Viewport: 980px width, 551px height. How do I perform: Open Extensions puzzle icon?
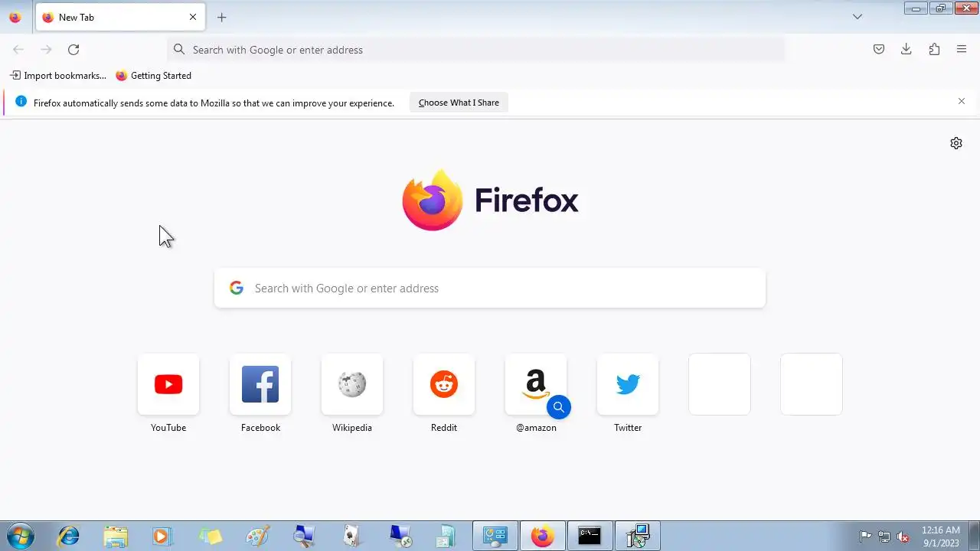pyautogui.click(x=934, y=50)
